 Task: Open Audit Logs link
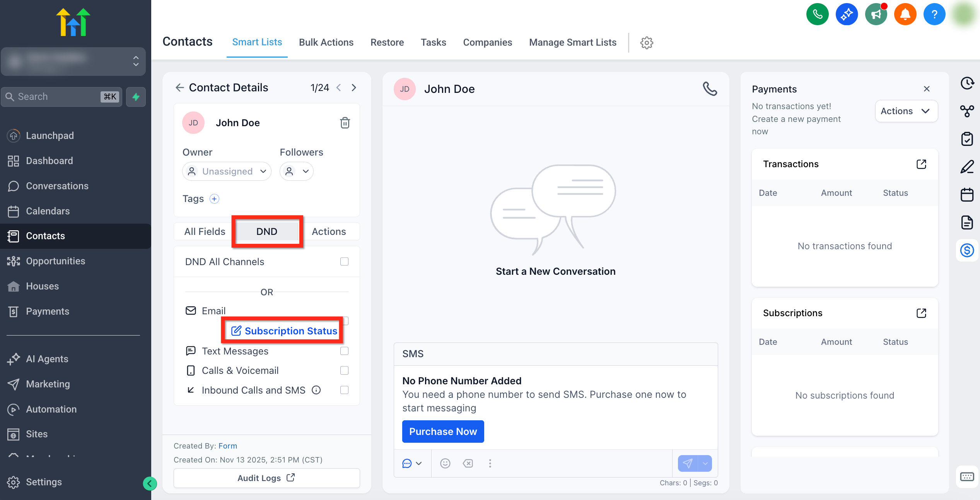(266, 478)
